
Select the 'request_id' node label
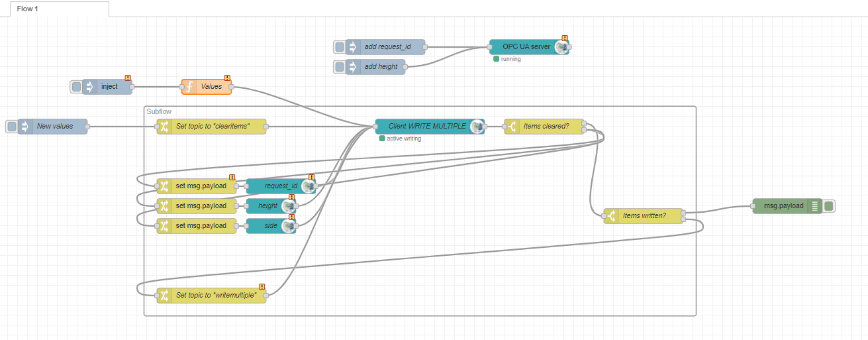click(281, 186)
